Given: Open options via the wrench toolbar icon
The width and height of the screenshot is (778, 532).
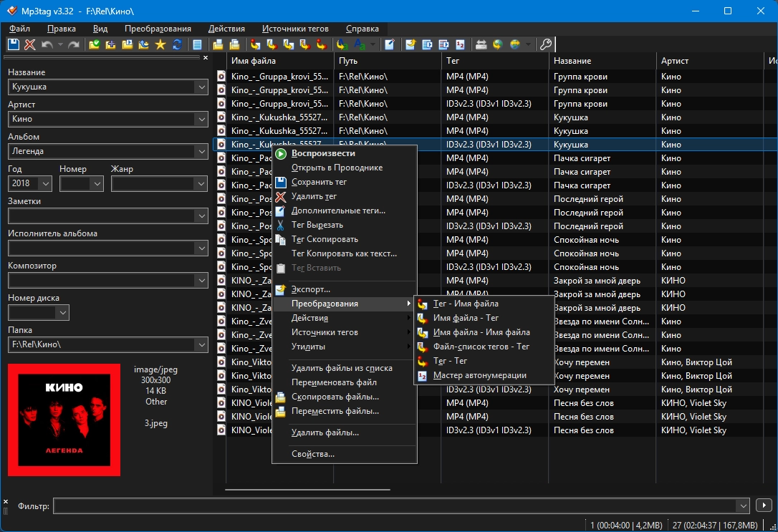Looking at the screenshot, I should [545, 44].
